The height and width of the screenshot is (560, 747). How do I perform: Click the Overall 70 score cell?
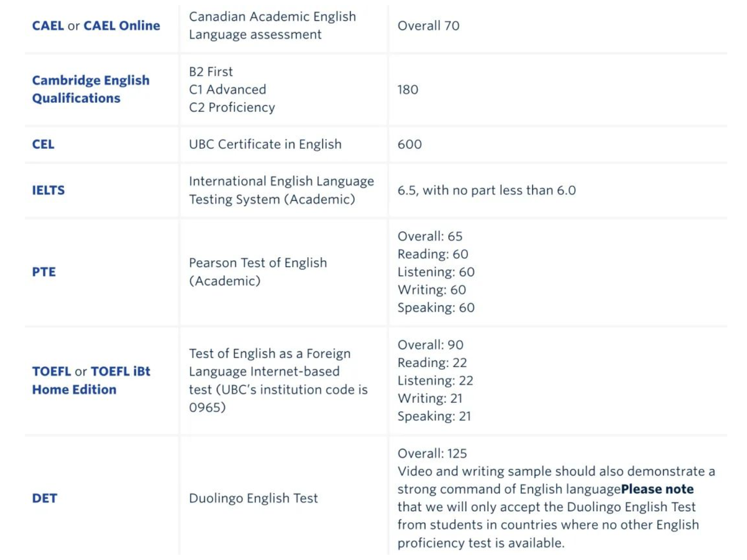428,26
